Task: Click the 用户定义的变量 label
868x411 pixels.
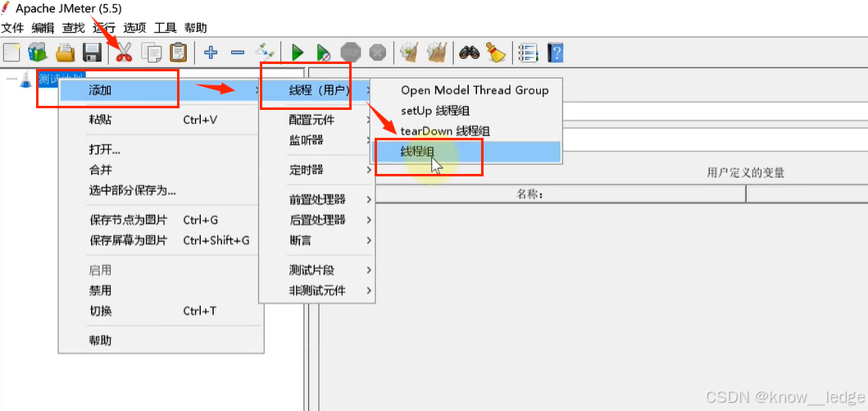Action: pos(746,173)
